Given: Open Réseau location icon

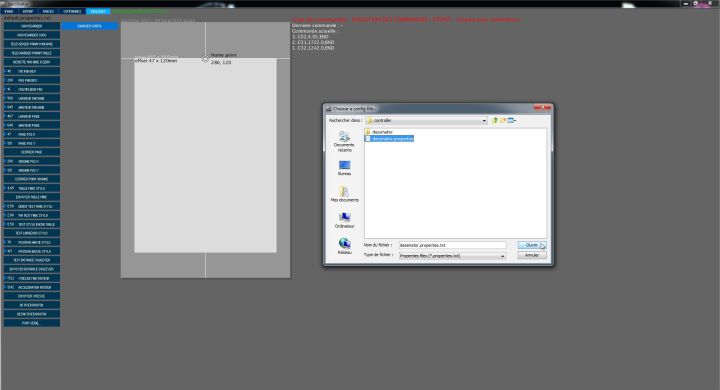Looking at the screenshot, I should pyautogui.click(x=344, y=246).
